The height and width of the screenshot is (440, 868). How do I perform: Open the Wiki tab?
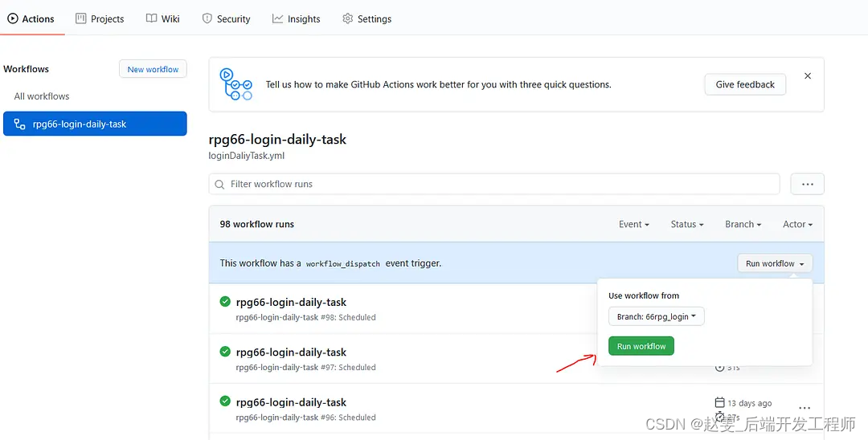(x=162, y=18)
